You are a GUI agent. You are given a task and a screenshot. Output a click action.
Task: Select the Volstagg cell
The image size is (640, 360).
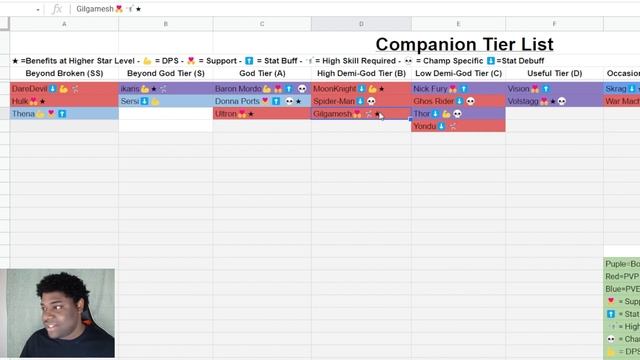[x=554, y=101]
